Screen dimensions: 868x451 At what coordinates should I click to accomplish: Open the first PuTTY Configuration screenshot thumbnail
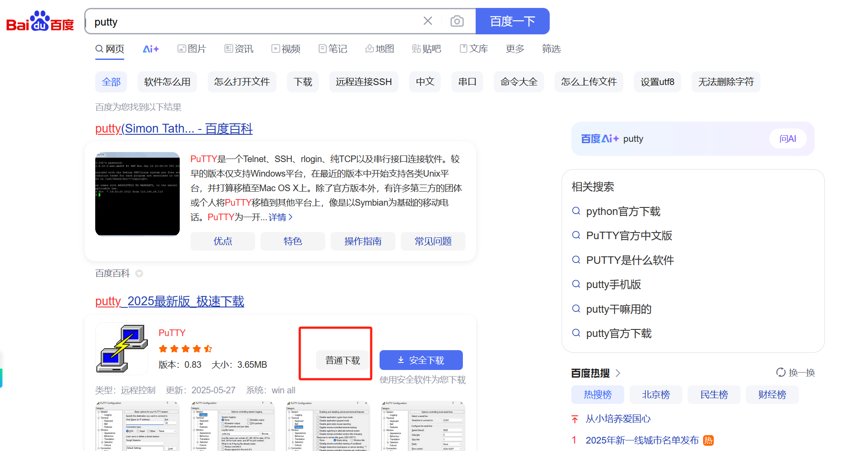[138, 426]
